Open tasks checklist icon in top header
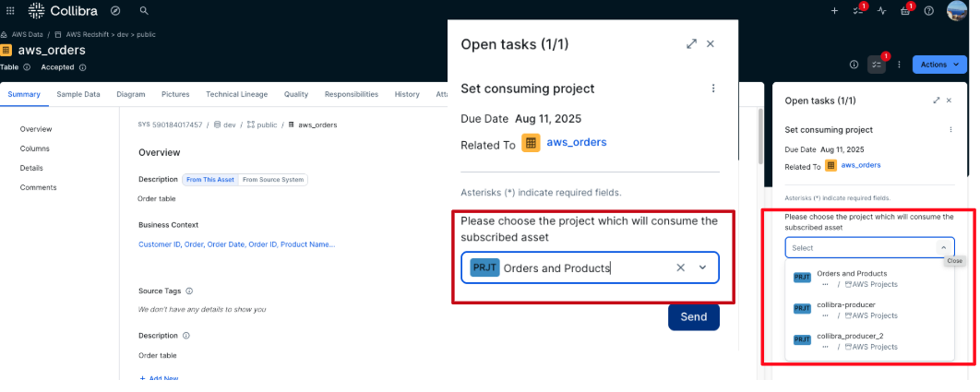Image resolution: width=980 pixels, height=392 pixels. (858, 11)
